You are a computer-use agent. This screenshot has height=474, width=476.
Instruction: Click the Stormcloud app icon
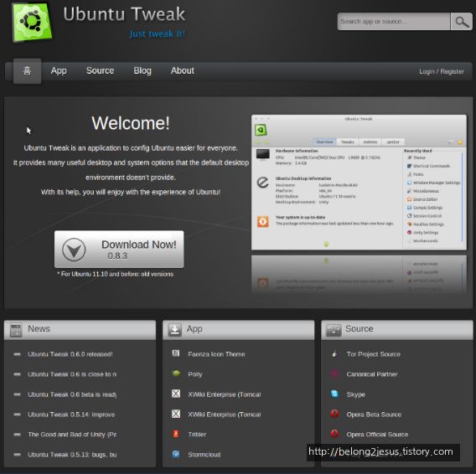(x=176, y=454)
